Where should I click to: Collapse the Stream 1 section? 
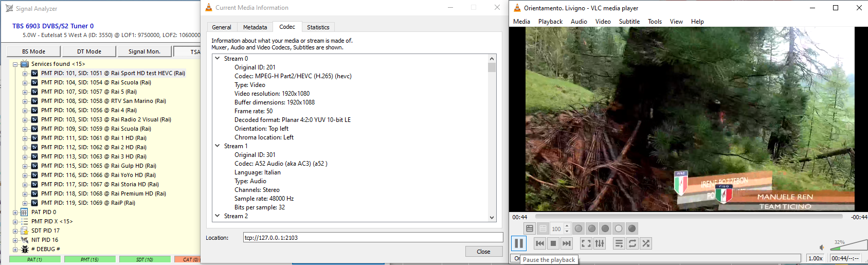(x=218, y=146)
